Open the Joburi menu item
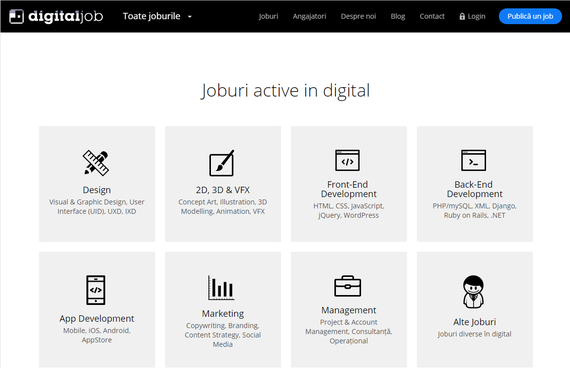 tap(268, 16)
